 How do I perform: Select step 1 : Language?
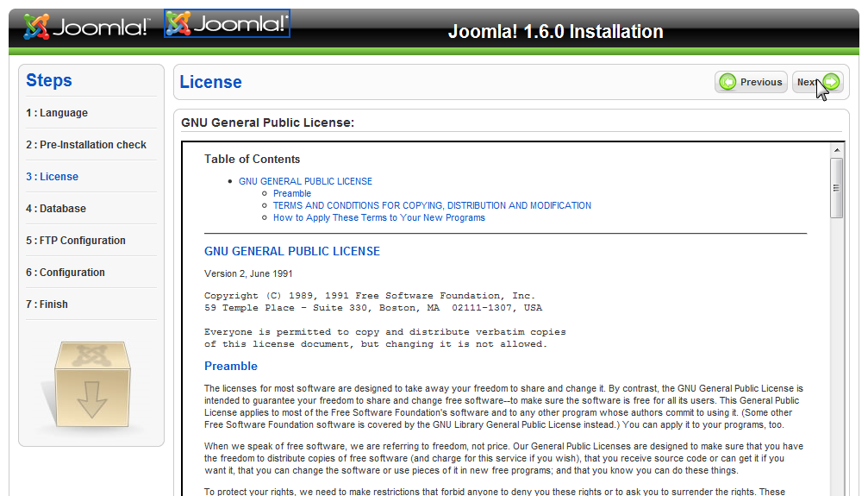(x=57, y=112)
